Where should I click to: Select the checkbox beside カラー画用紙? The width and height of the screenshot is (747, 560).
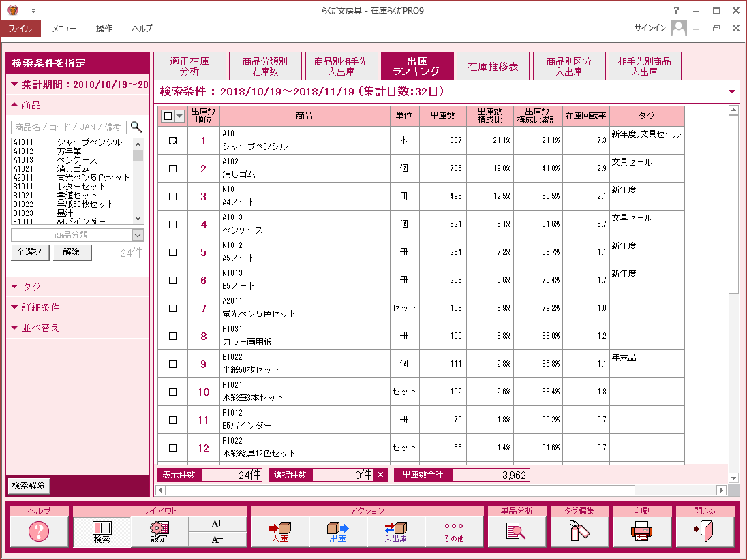coord(172,336)
